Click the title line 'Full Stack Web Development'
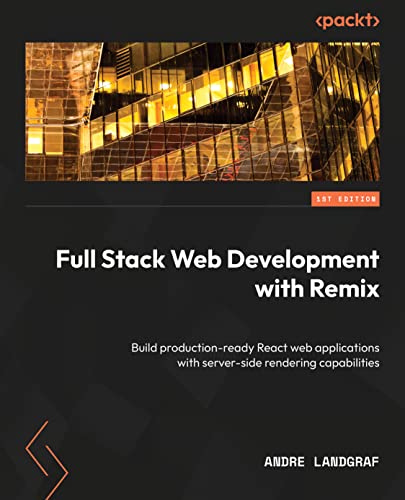 [217, 259]
